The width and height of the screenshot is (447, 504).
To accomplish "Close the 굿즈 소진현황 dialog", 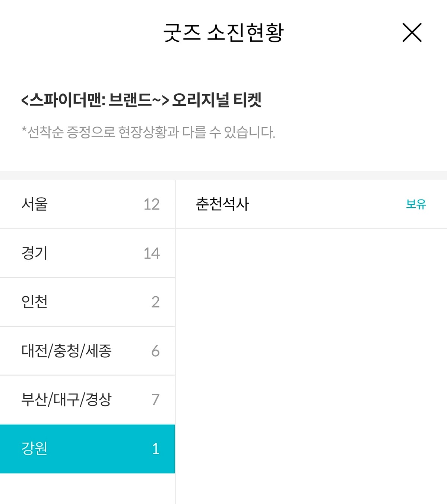I will click(412, 32).
